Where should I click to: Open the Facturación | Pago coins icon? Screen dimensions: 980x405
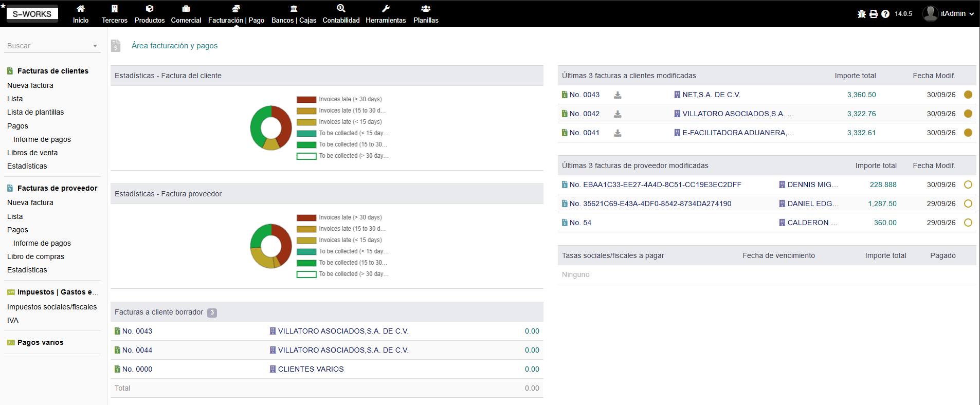point(236,9)
